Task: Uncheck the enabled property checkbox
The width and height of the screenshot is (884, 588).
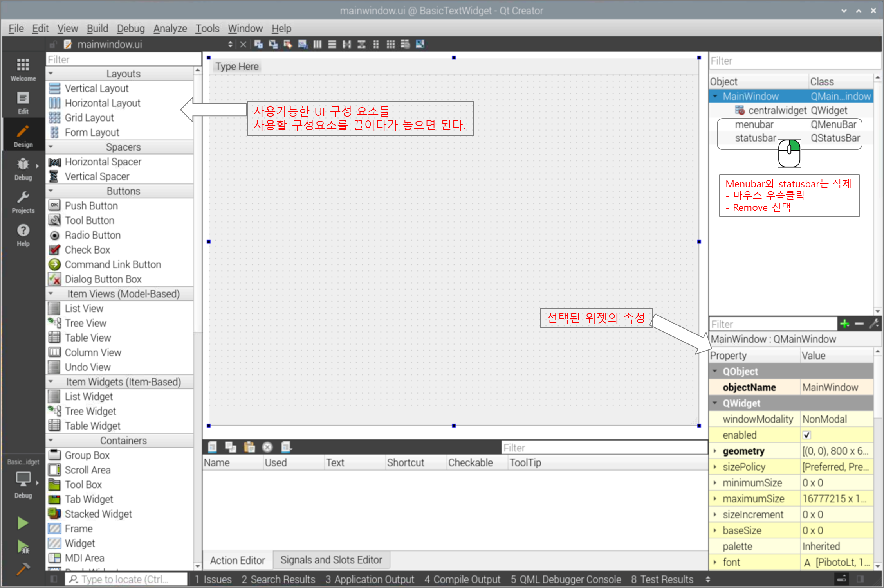Action: tap(806, 435)
